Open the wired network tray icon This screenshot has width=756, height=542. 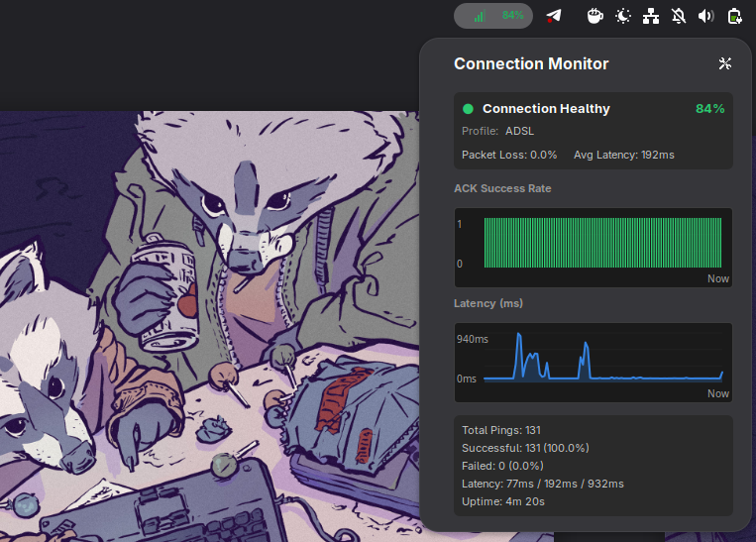click(651, 16)
